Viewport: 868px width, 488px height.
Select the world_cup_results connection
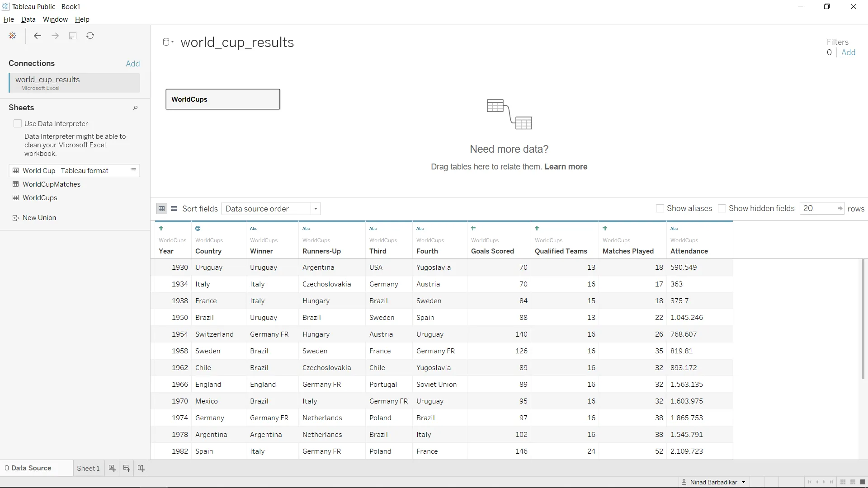tap(74, 83)
